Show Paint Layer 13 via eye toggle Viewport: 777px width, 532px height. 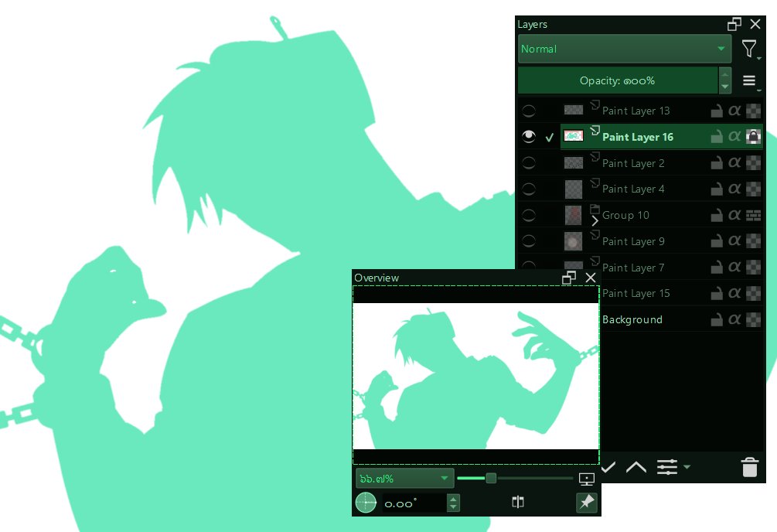[x=529, y=111]
